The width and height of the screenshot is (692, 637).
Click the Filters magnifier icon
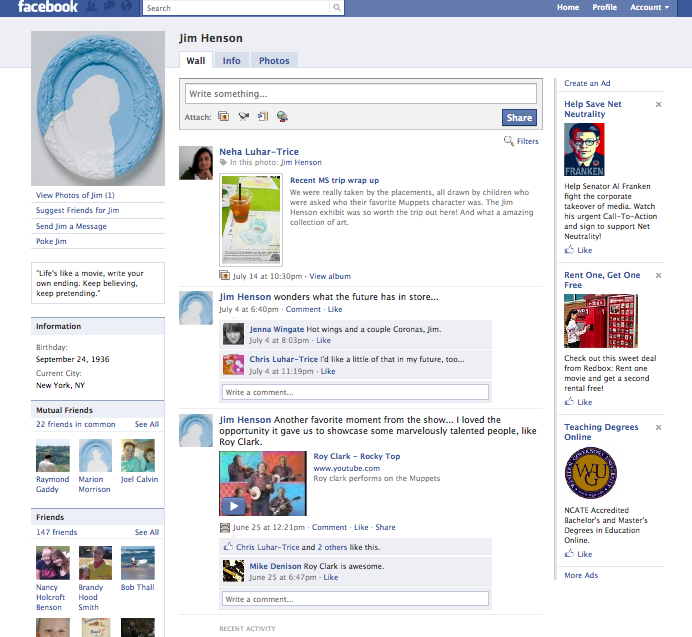tap(509, 141)
